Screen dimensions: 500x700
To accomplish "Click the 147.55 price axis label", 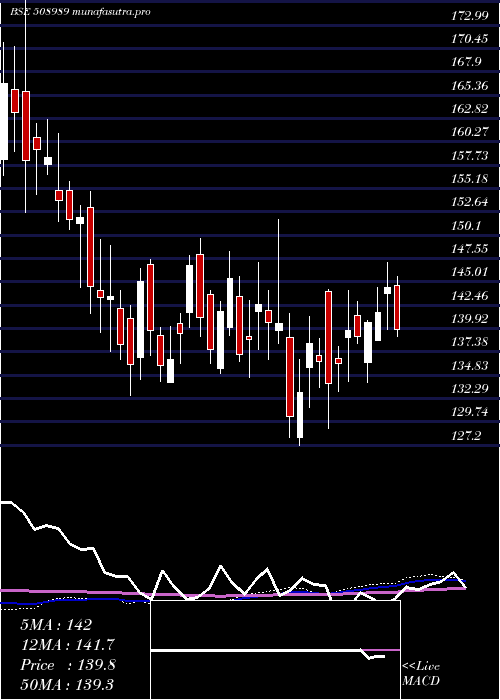I will coord(470,248).
